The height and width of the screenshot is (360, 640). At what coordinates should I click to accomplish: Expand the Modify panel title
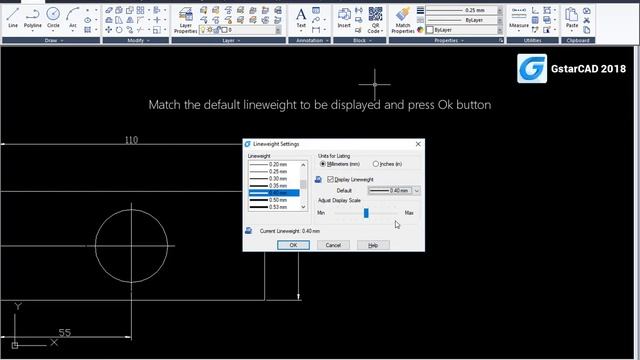click(x=136, y=40)
